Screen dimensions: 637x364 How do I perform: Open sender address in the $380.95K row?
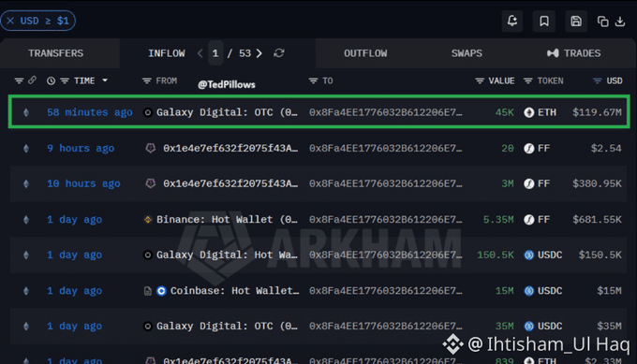click(230, 183)
